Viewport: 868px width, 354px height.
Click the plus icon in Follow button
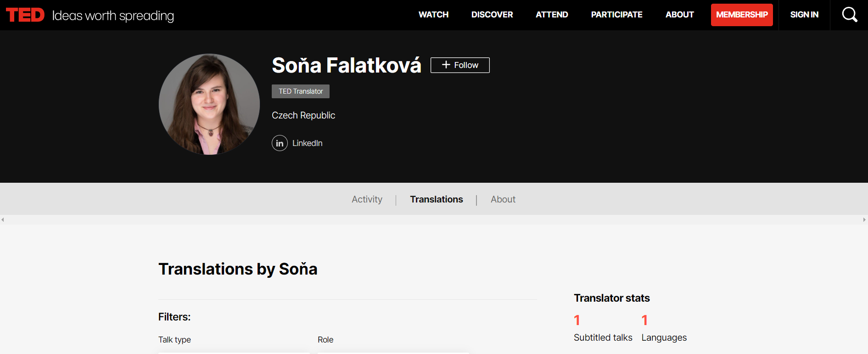[446, 65]
